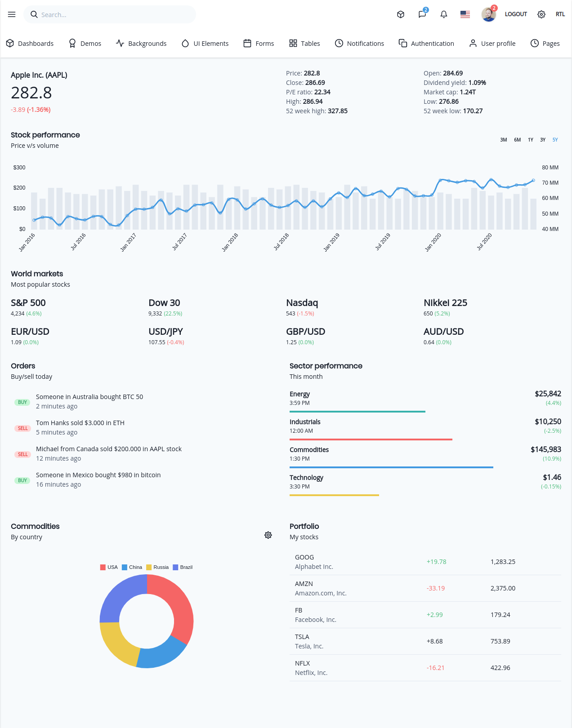572x728 pixels.
Task: Open the hamburger menu icon
Action: coord(12,14)
